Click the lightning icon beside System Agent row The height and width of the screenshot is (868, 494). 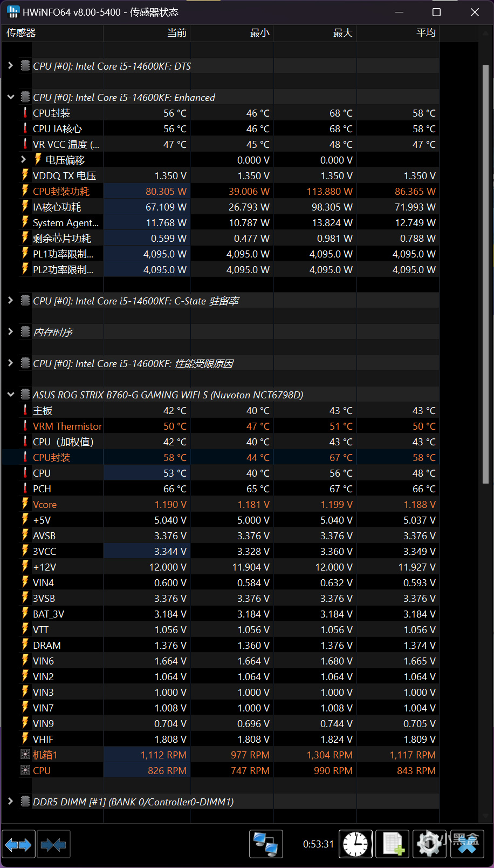click(25, 222)
